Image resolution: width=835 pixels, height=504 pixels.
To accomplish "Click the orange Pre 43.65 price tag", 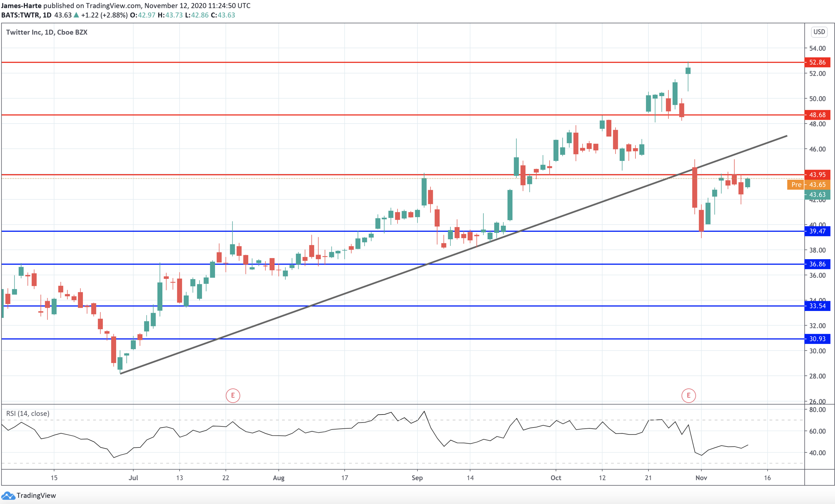I will coord(809,185).
